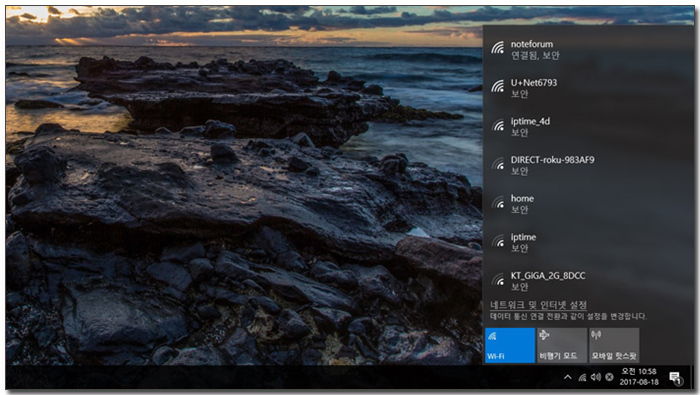This screenshot has height=395, width=700.
Task: Open the taskbar clock showing 오전 10:58
Action: coord(639,377)
